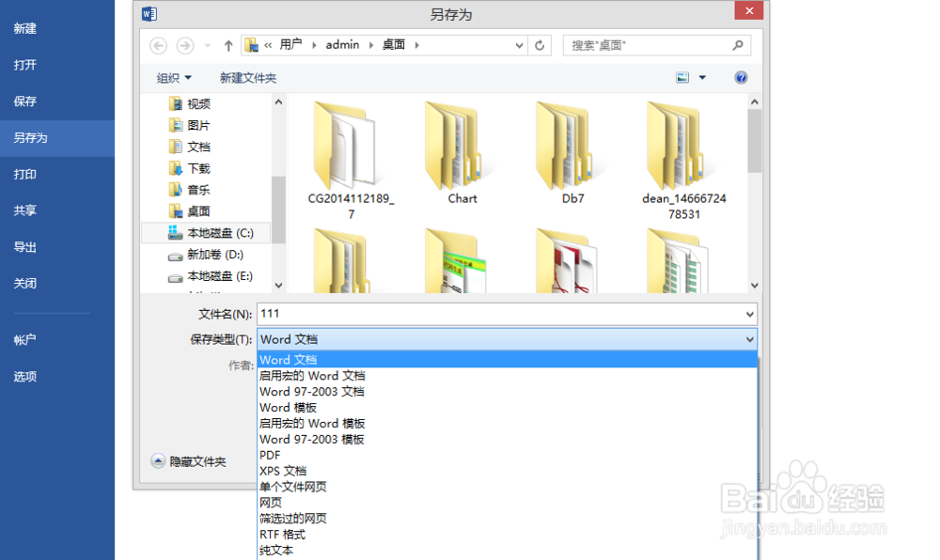Click the search magnifier in the search box
This screenshot has height=560, width=940.
pos(739,44)
